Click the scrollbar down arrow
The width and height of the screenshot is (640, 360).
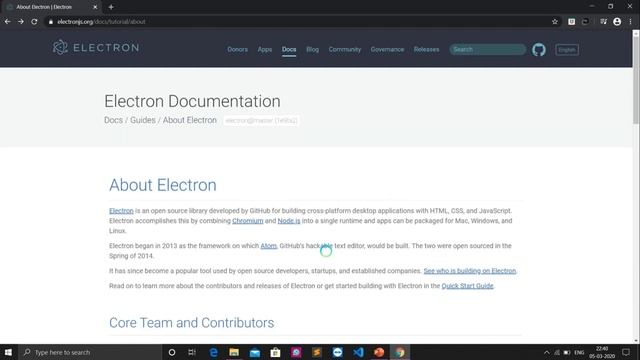click(636, 341)
